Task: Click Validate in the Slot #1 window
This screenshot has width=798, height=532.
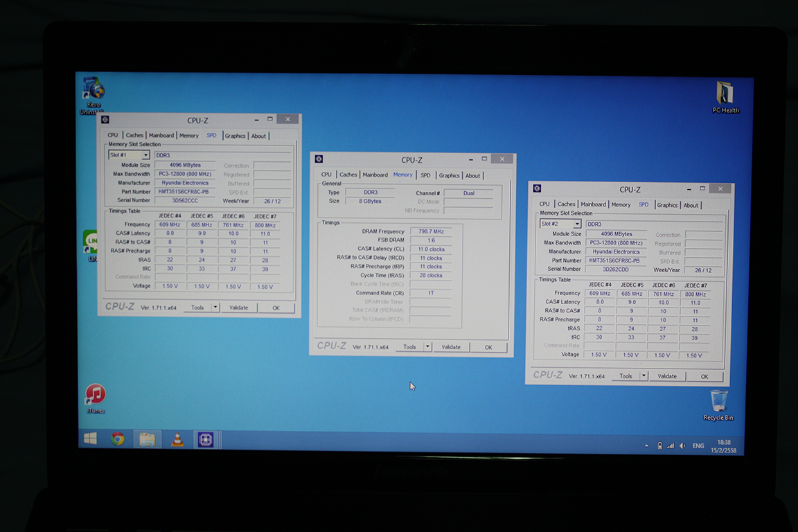Action: [239, 308]
